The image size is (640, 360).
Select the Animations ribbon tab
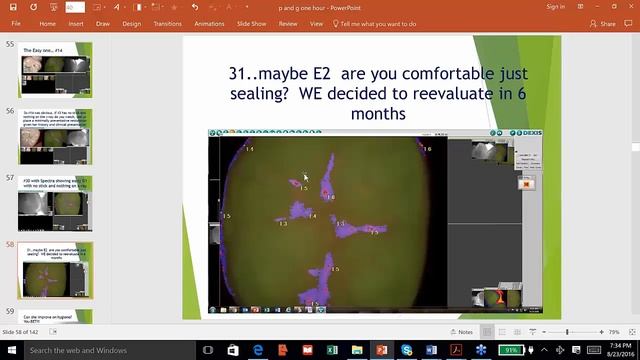pos(209,24)
